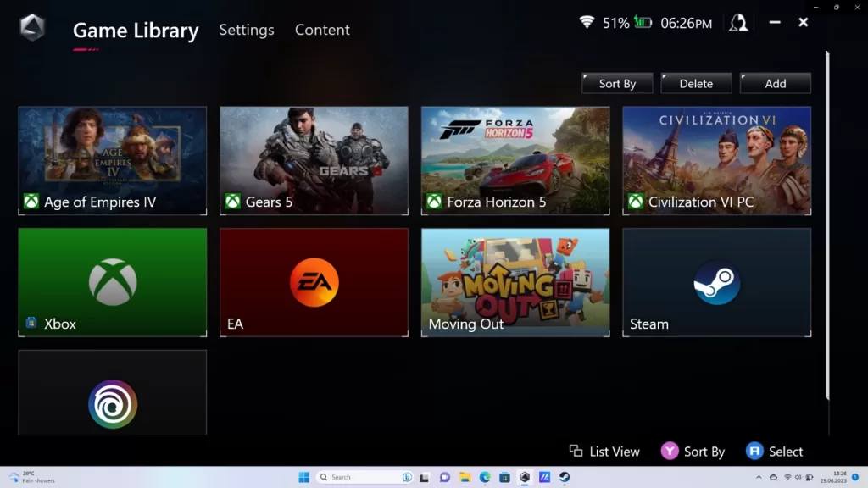Click the Wi-Fi signal icon in the header
Viewport: 868px width, 488px height.
[587, 22]
